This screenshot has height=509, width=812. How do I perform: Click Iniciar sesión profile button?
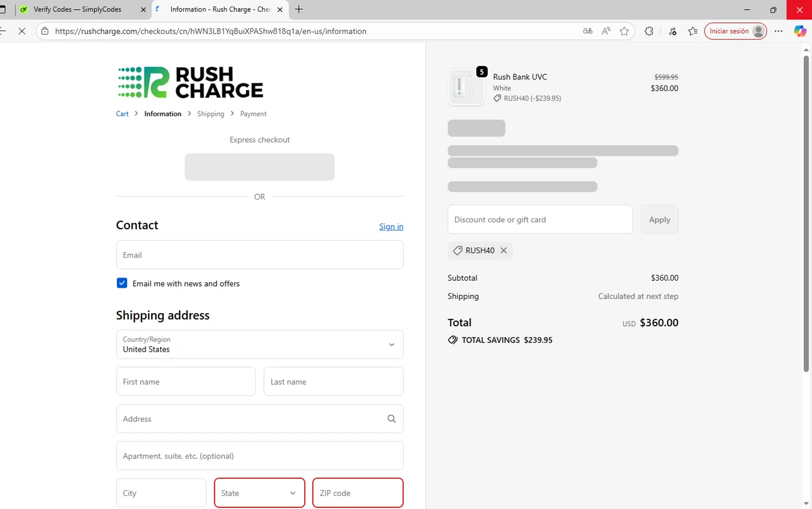[x=736, y=31]
